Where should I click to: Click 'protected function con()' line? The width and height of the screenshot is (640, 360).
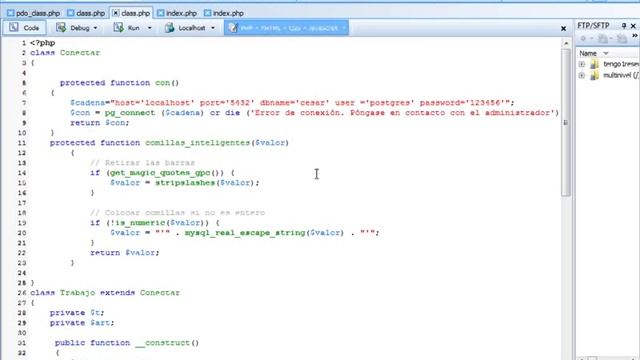tap(119, 83)
